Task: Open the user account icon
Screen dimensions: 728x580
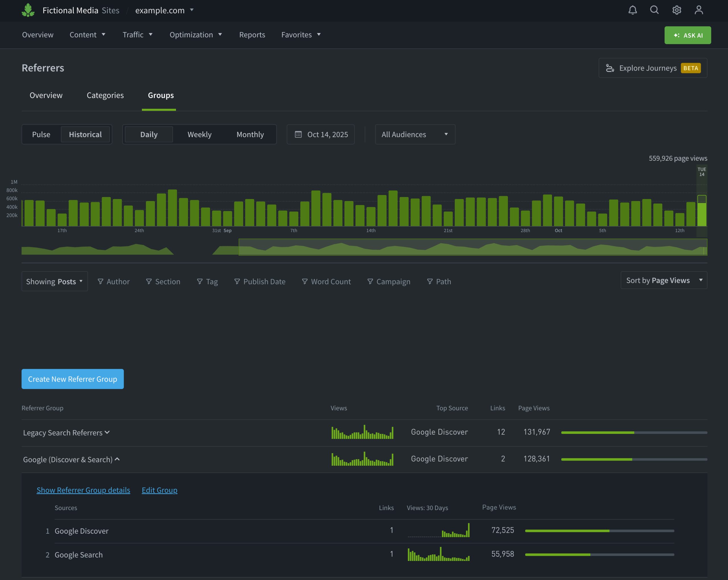Action: pyautogui.click(x=699, y=10)
